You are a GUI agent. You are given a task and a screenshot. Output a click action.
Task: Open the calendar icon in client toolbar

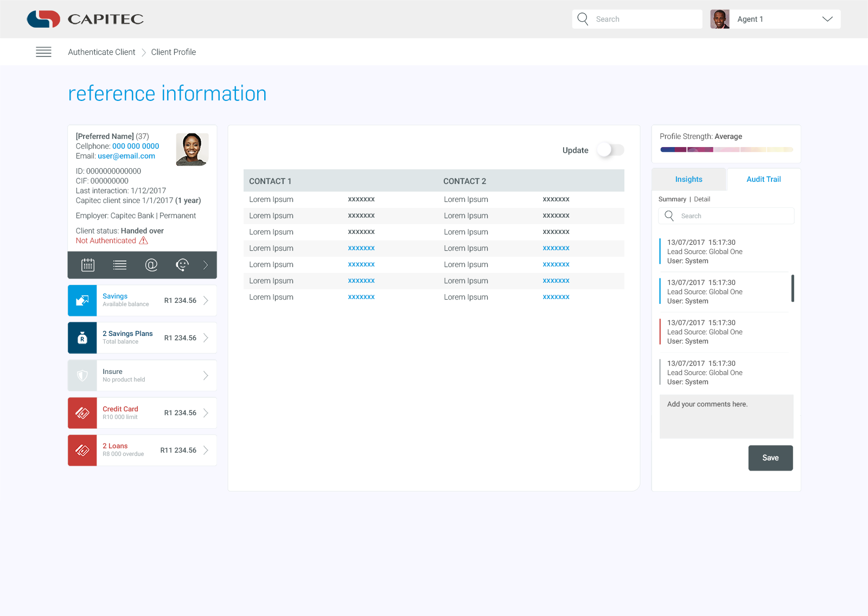(88, 265)
